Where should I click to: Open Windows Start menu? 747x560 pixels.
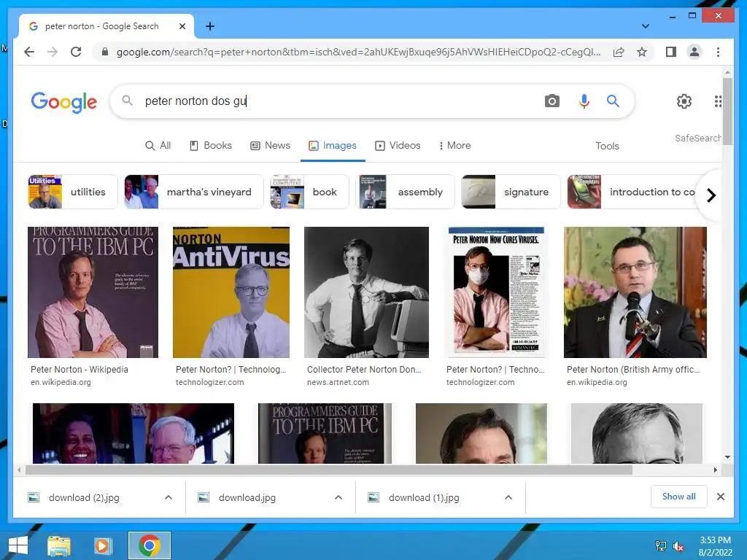[18, 545]
